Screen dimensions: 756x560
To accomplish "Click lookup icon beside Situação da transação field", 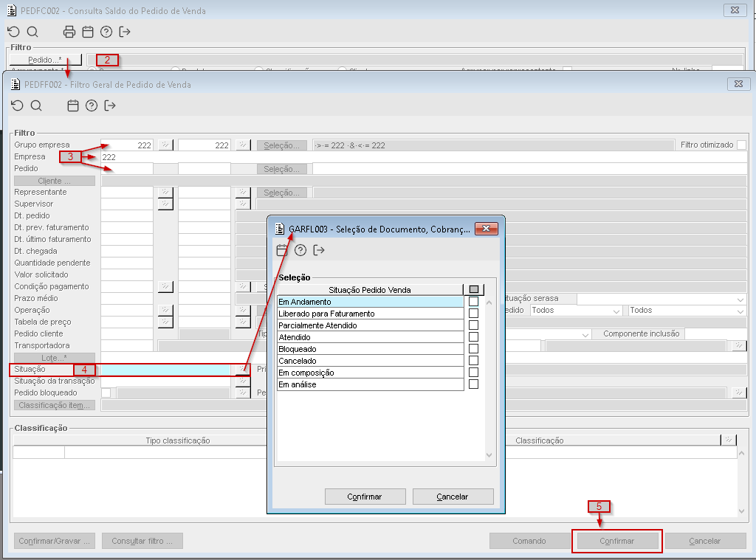I will pyautogui.click(x=243, y=381).
